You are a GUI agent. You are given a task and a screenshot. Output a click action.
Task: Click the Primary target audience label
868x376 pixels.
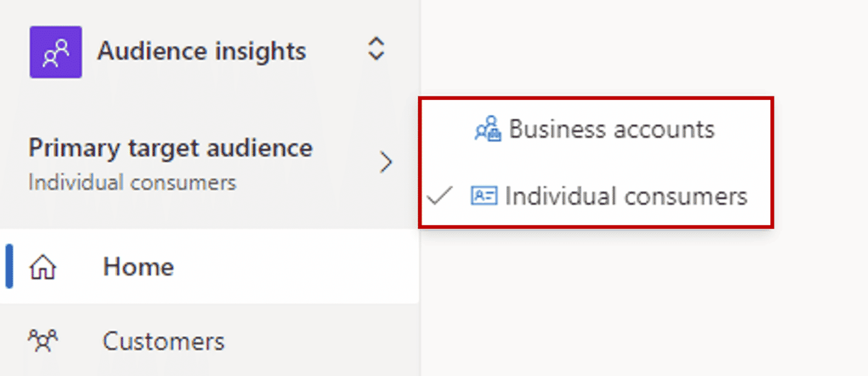coord(171,148)
